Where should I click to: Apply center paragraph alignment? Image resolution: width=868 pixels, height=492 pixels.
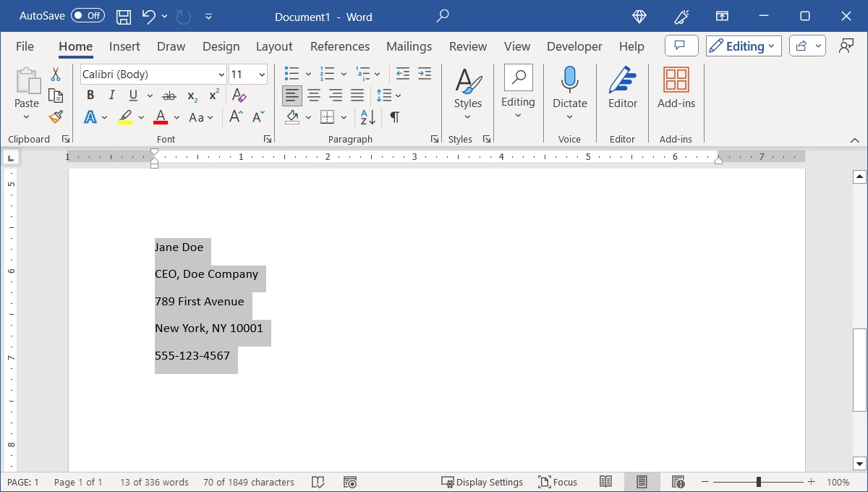point(314,95)
